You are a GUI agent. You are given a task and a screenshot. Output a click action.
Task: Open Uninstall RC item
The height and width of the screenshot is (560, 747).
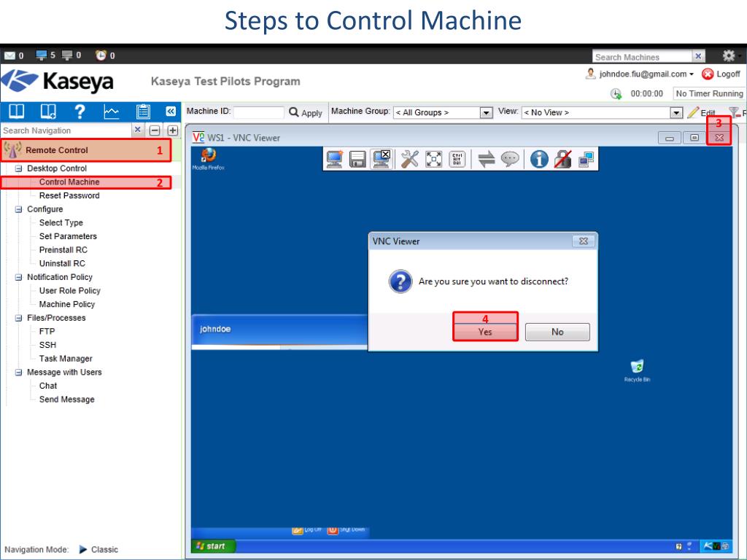click(x=62, y=263)
